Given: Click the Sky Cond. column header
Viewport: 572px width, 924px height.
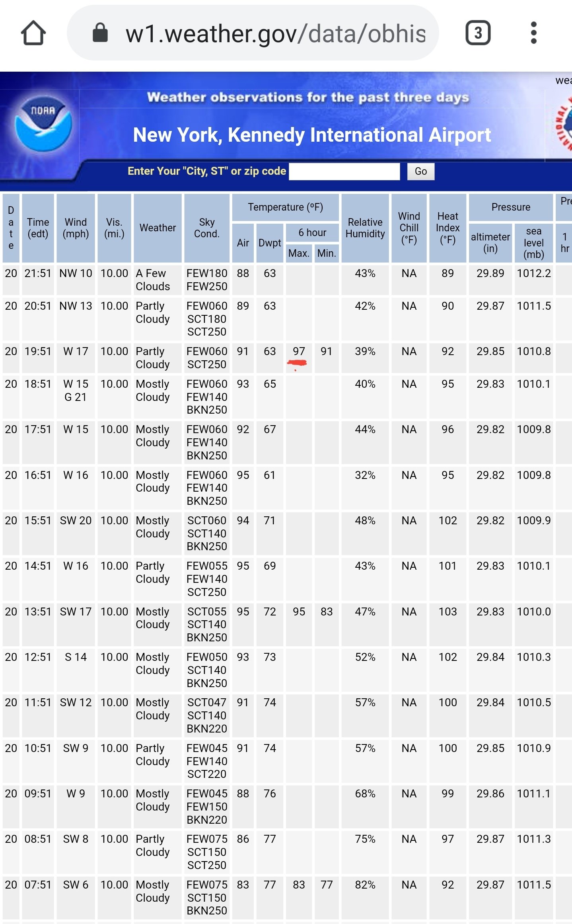Looking at the screenshot, I should coord(207,228).
